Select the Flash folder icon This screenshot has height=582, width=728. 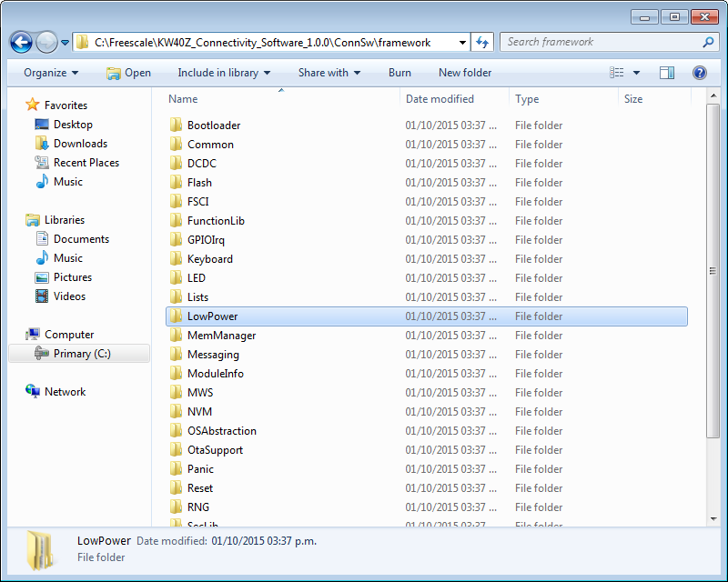coord(176,182)
